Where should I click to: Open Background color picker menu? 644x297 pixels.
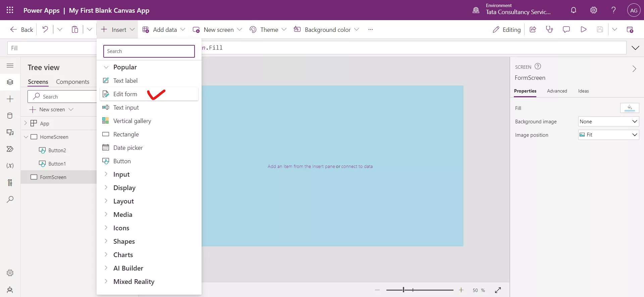click(x=326, y=29)
